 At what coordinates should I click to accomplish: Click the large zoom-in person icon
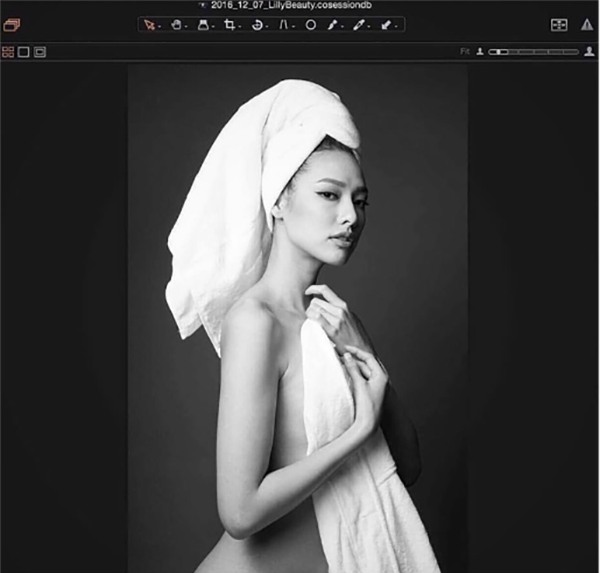589,51
